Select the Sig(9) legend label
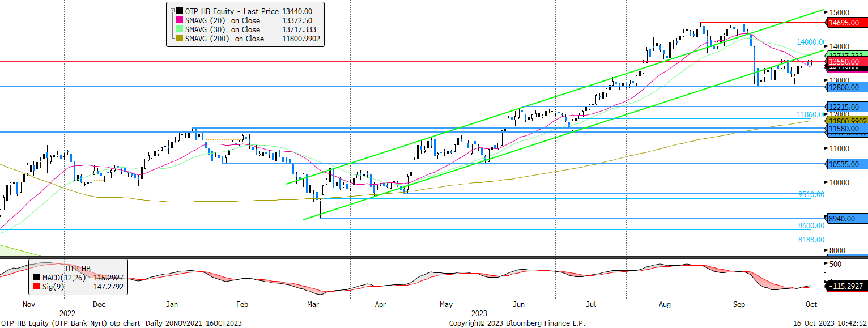 pyautogui.click(x=54, y=287)
